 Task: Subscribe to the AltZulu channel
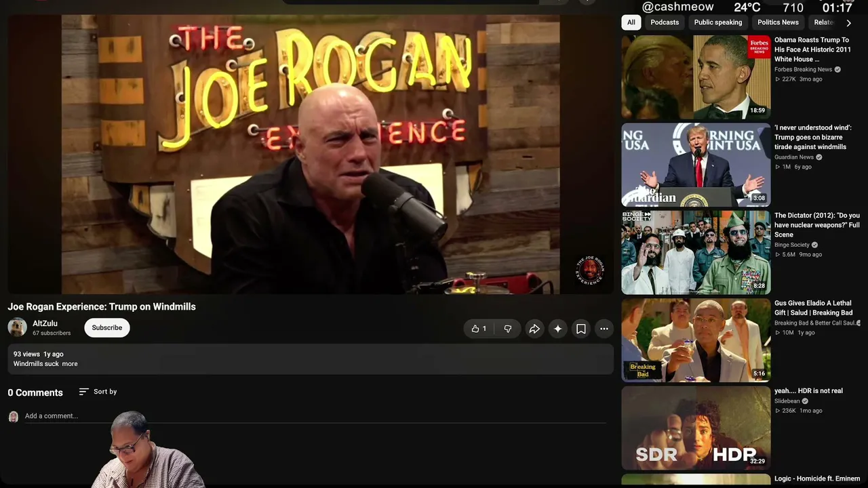tap(107, 327)
